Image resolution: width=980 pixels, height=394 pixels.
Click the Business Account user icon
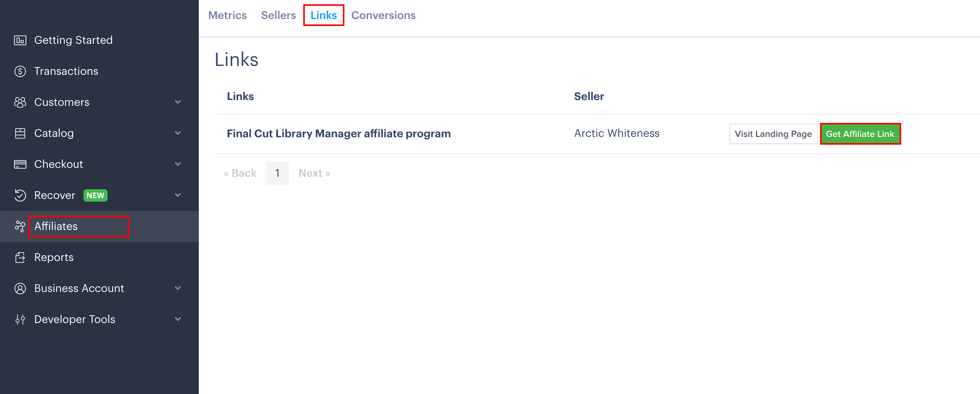tap(20, 289)
